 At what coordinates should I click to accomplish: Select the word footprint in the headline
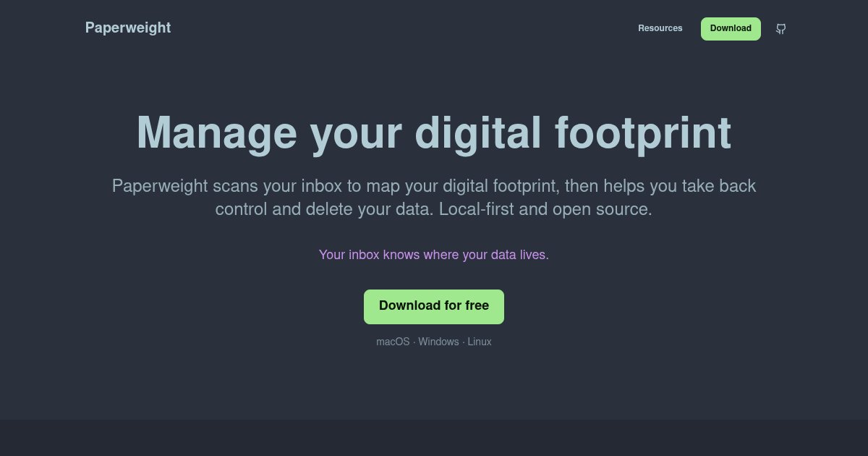pyautogui.click(x=642, y=134)
